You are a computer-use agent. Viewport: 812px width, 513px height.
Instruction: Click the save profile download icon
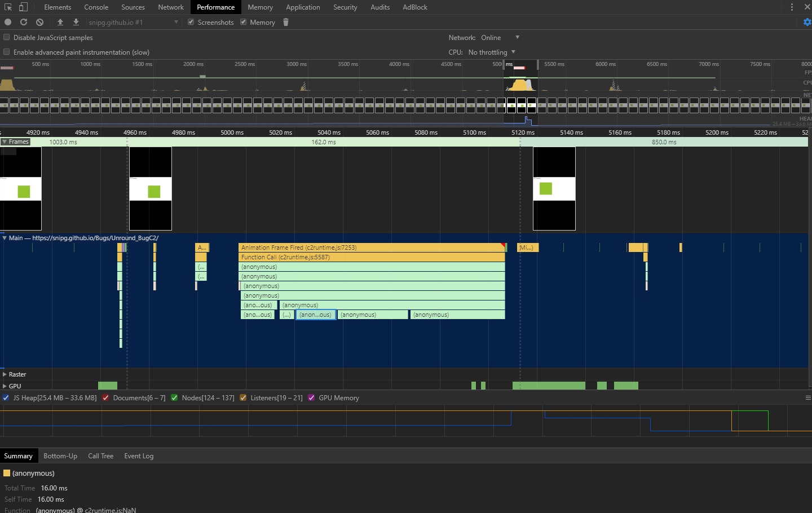click(x=76, y=22)
